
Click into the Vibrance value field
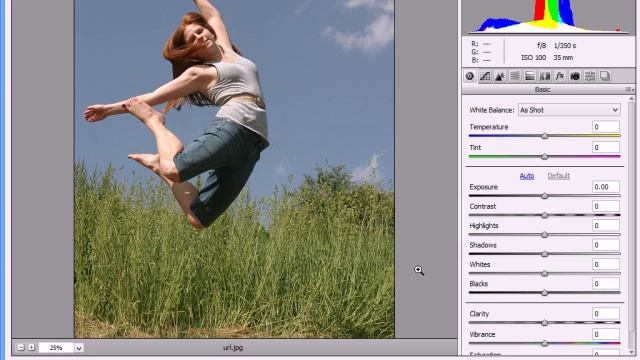[x=606, y=334]
